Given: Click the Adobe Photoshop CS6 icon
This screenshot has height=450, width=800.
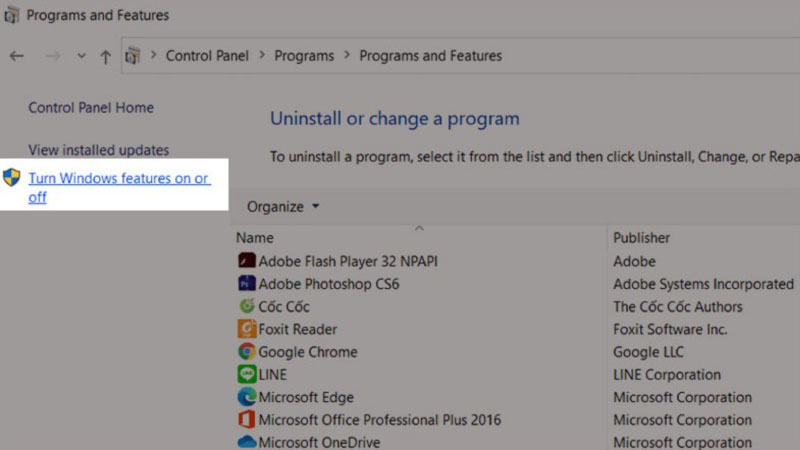Looking at the screenshot, I should click(246, 284).
